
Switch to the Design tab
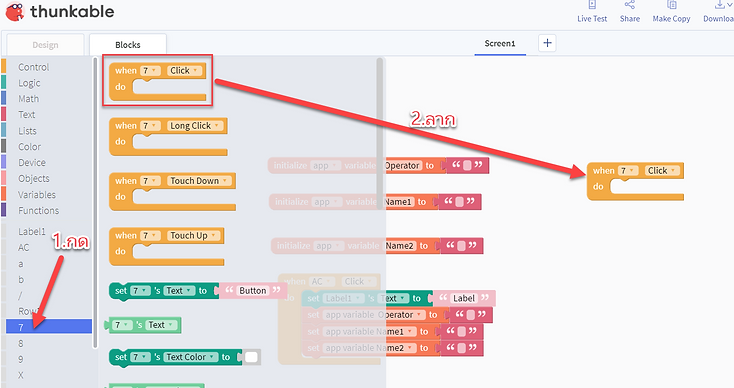[45, 45]
